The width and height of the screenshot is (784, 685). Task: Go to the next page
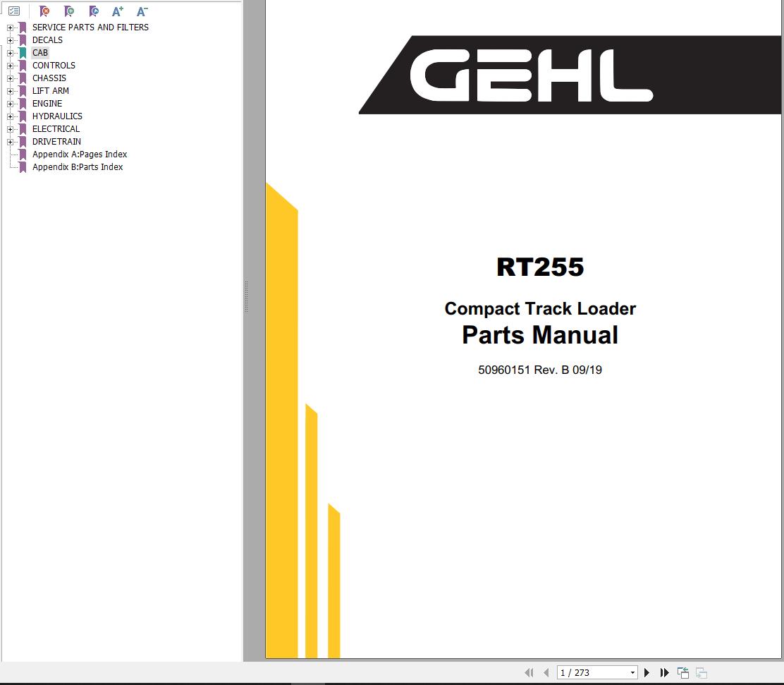(647, 672)
